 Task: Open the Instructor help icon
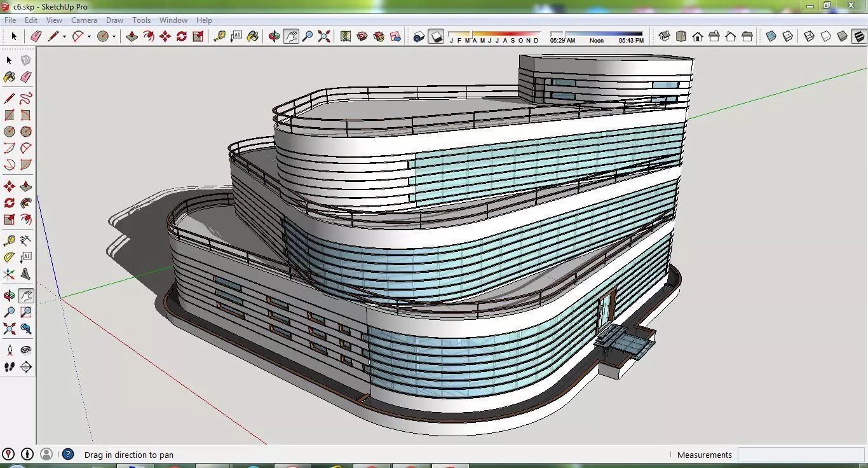point(68,454)
